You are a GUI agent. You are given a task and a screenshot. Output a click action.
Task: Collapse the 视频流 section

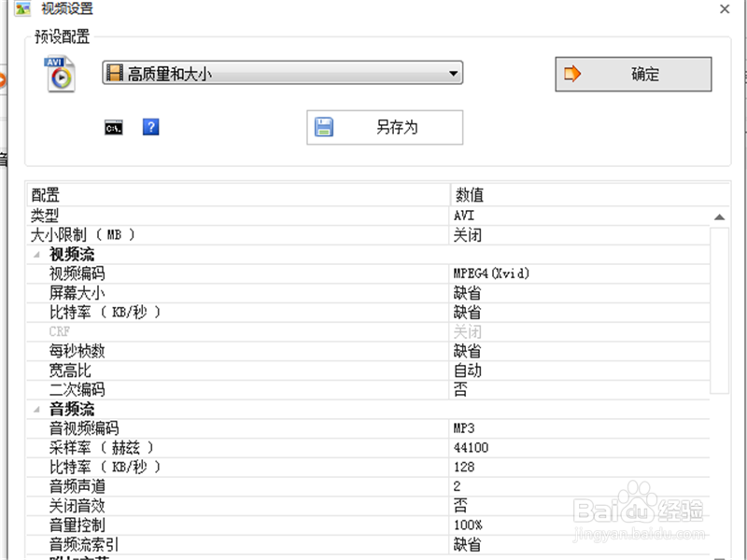click(35, 254)
